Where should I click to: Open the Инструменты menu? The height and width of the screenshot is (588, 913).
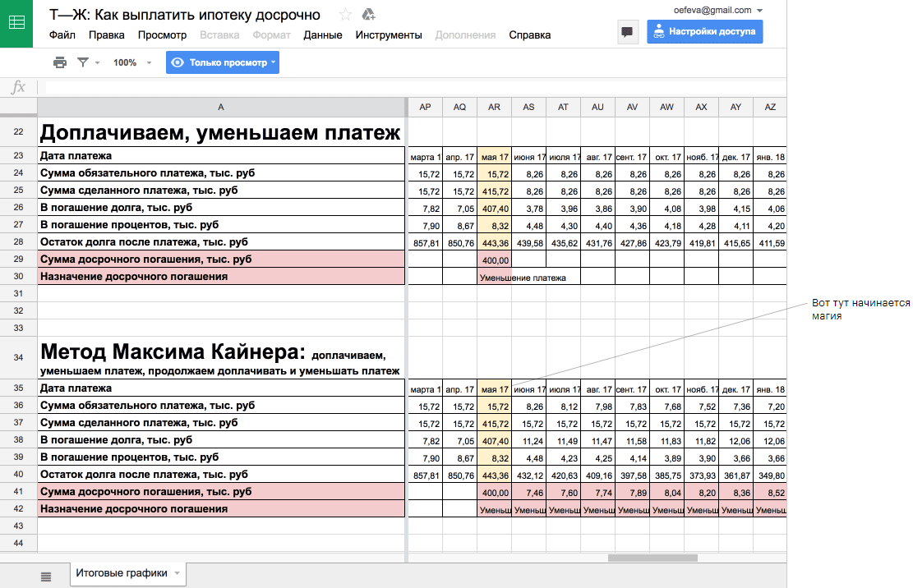(x=389, y=35)
